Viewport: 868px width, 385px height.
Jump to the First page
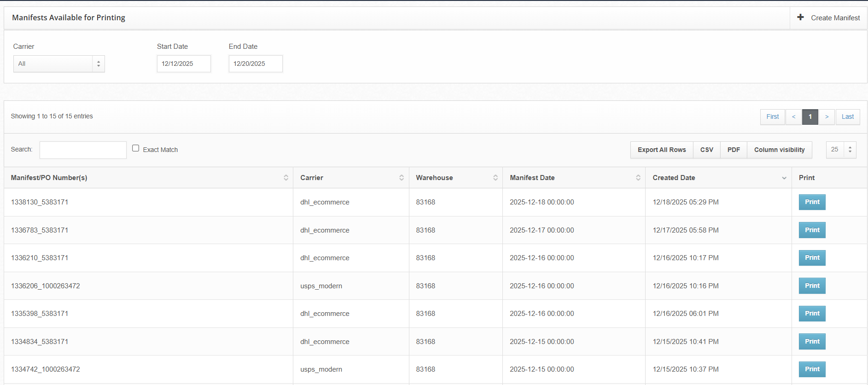coord(772,117)
